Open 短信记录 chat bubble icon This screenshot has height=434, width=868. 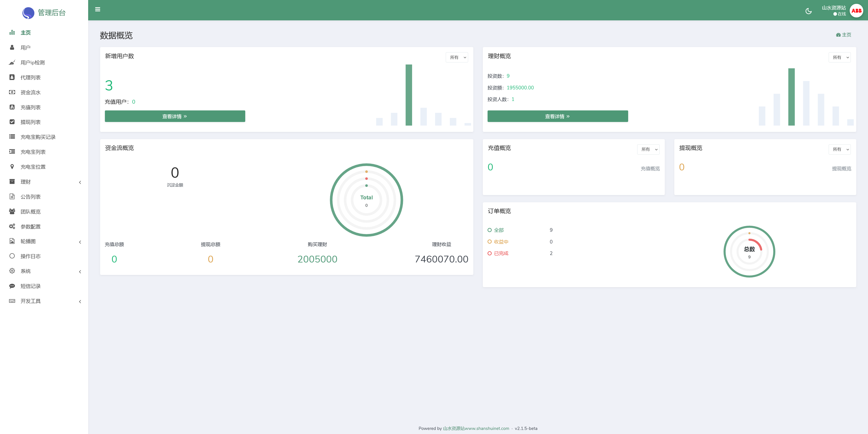[x=12, y=286]
